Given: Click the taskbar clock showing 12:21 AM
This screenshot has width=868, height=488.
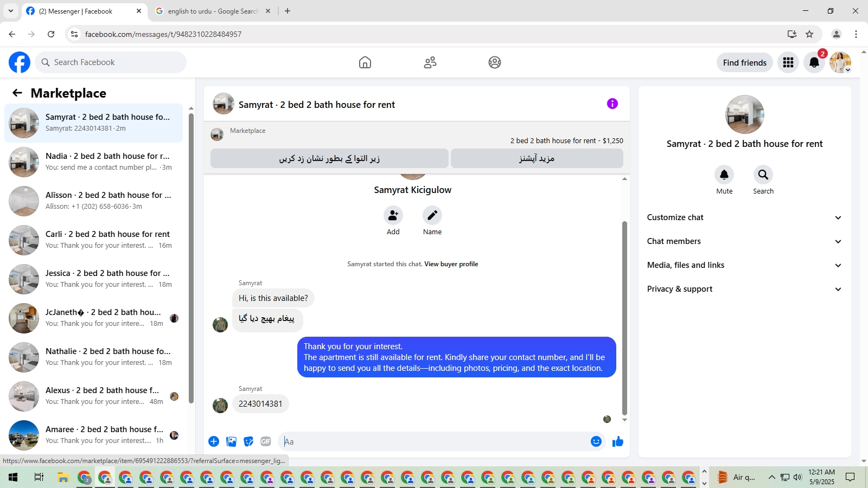Looking at the screenshot, I should tap(821, 477).
